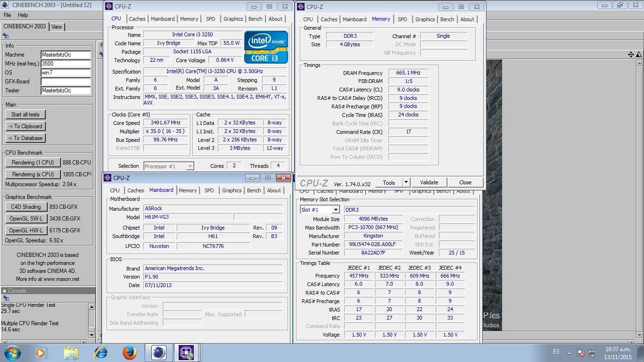644x362 pixels.
Task: Open Bench tab in CPU-Z processor window
Action: (256, 19)
